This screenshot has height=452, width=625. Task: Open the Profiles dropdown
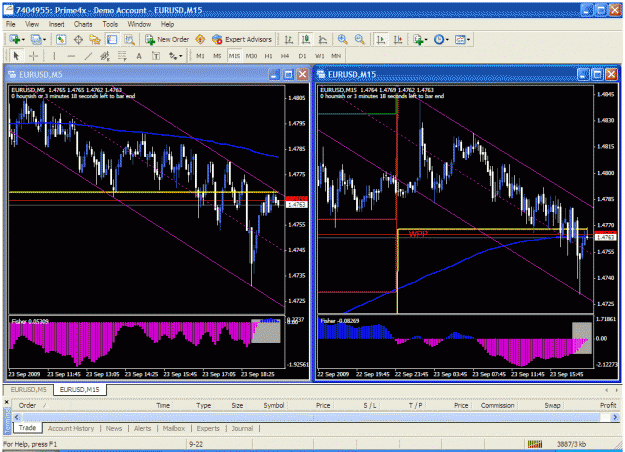coord(38,39)
